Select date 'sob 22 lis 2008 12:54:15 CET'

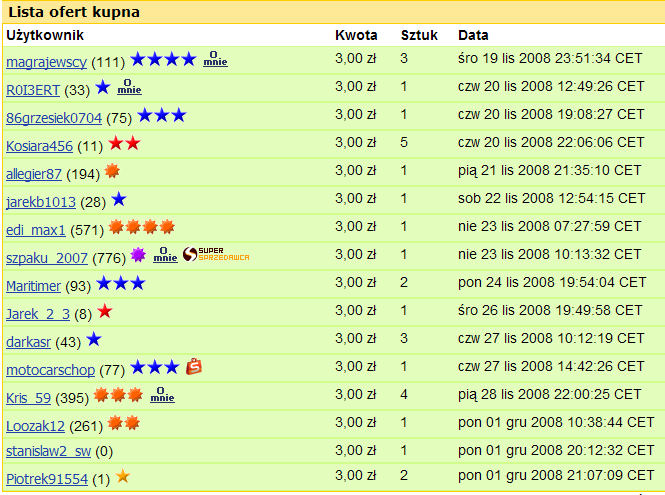pos(551,199)
